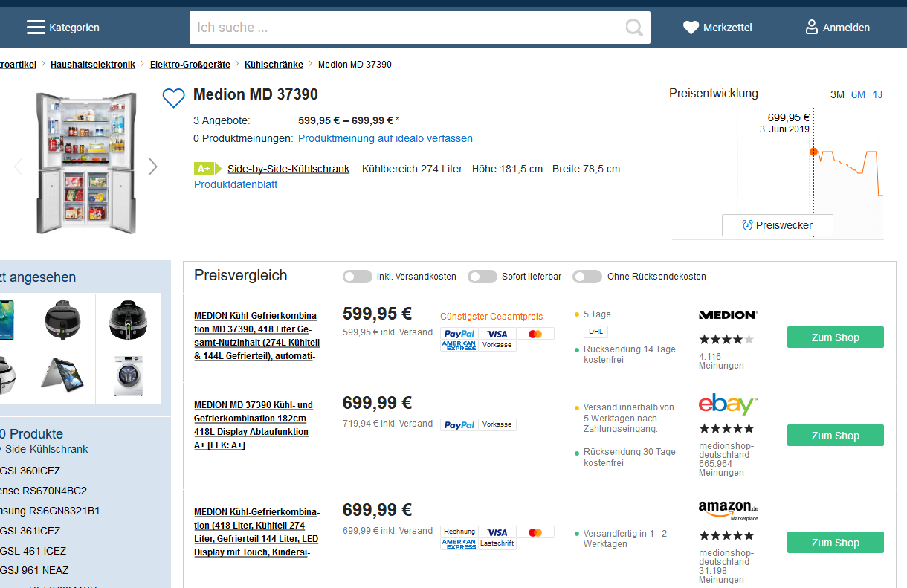
Task: Turn on the Sofort lieferbar filter
Action: [x=482, y=277]
